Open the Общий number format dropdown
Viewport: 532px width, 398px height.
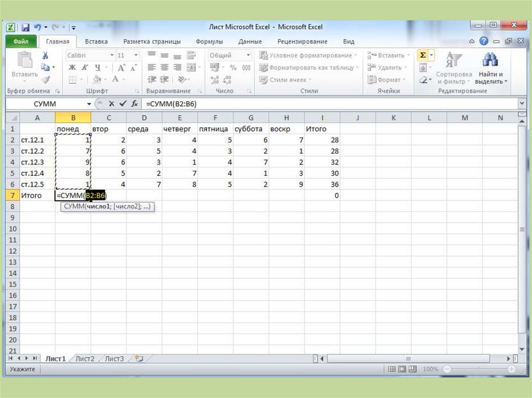coord(248,55)
